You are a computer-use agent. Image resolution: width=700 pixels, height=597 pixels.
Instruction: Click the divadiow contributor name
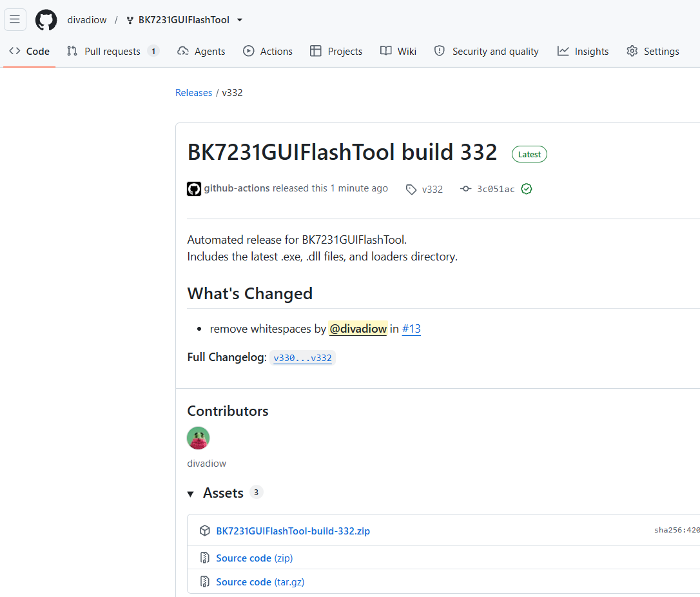coord(207,464)
